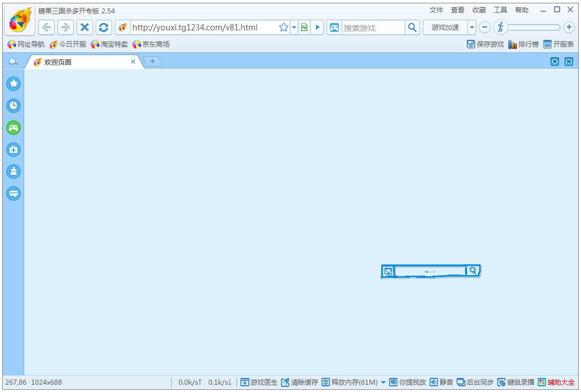Open the 查看 menu

[x=458, y=10]
